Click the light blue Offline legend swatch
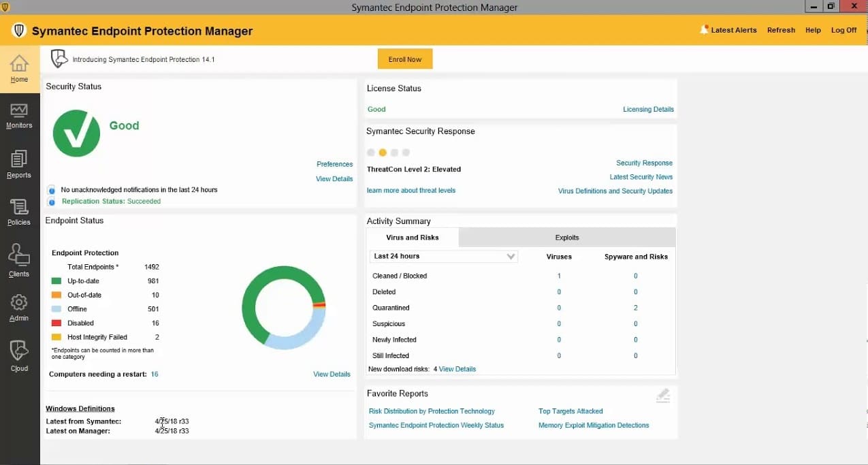This screenshot has height=465, width=868. pos(57,309)
